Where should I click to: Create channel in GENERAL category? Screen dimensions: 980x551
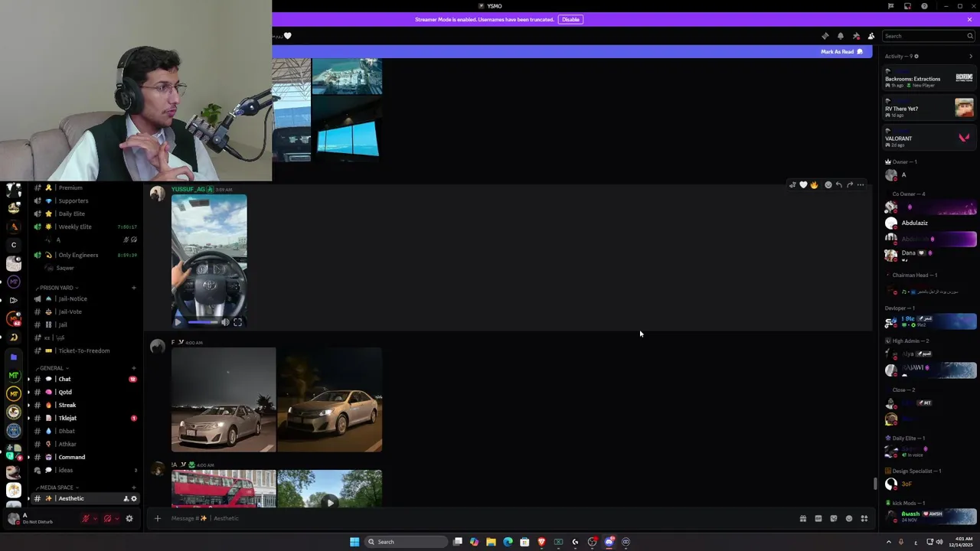(133, 368)
